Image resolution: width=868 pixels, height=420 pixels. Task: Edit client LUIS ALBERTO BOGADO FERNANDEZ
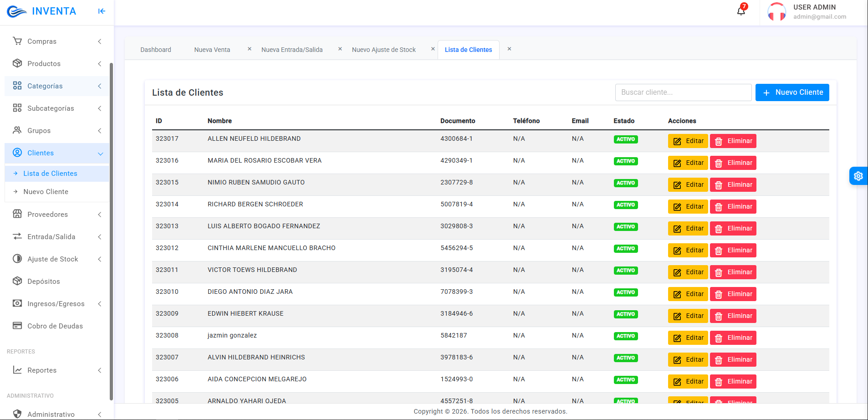tap(688, 228)
